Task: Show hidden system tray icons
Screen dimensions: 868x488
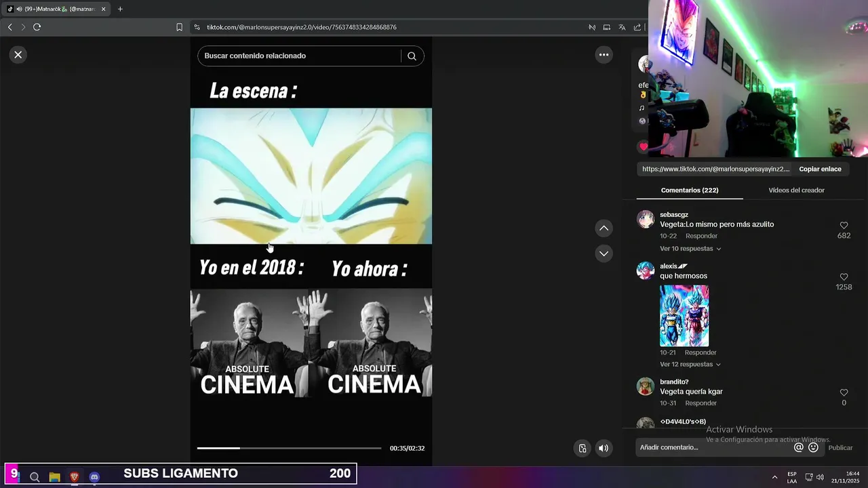Action: coord(774,477)
